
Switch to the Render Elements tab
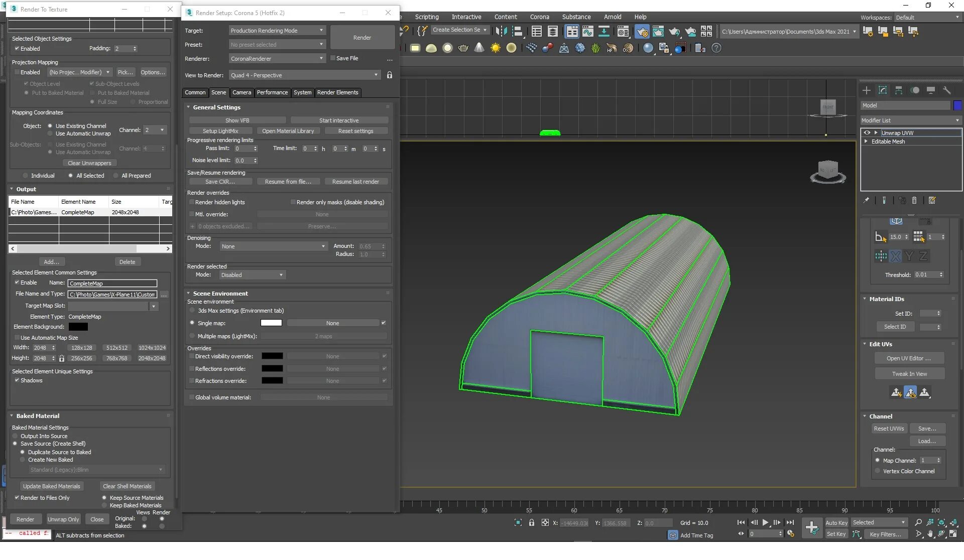tap(337, 92)
